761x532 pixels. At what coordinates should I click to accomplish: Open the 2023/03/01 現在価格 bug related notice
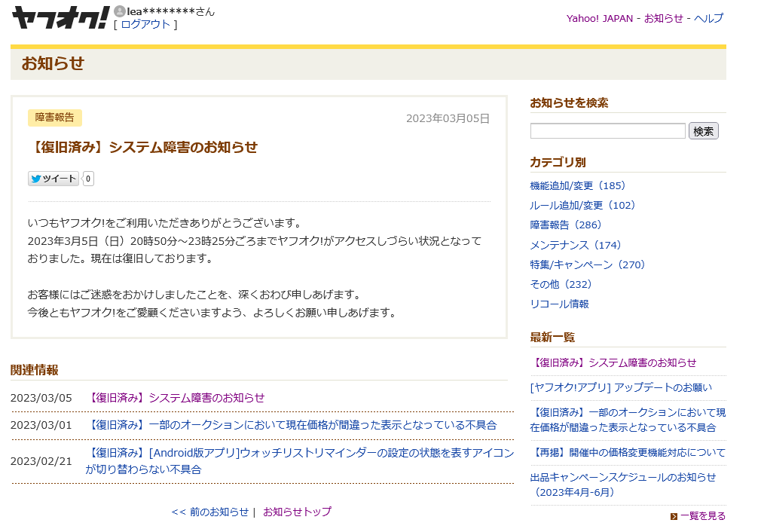coord(291,425)
